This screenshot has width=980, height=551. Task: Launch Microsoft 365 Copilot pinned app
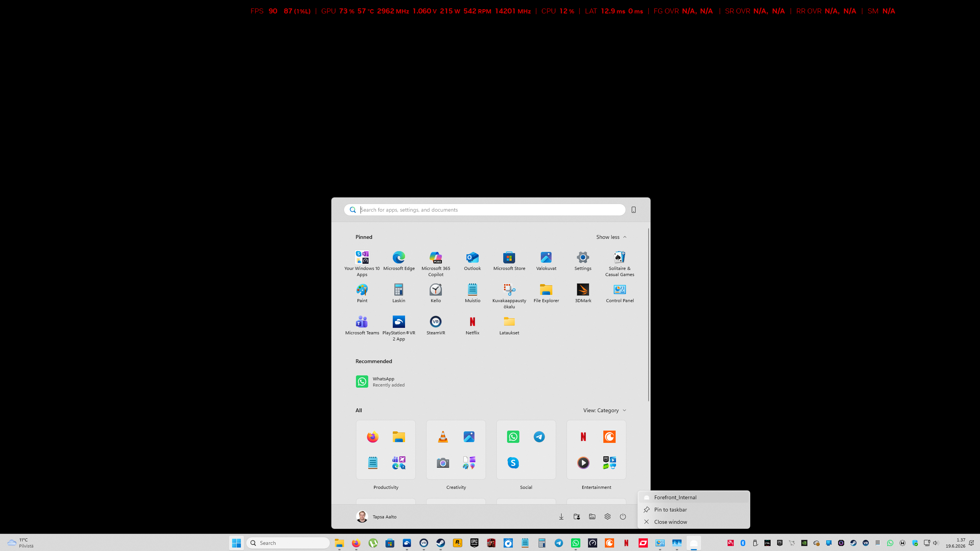pyautogui.click(x=435, y=263)
